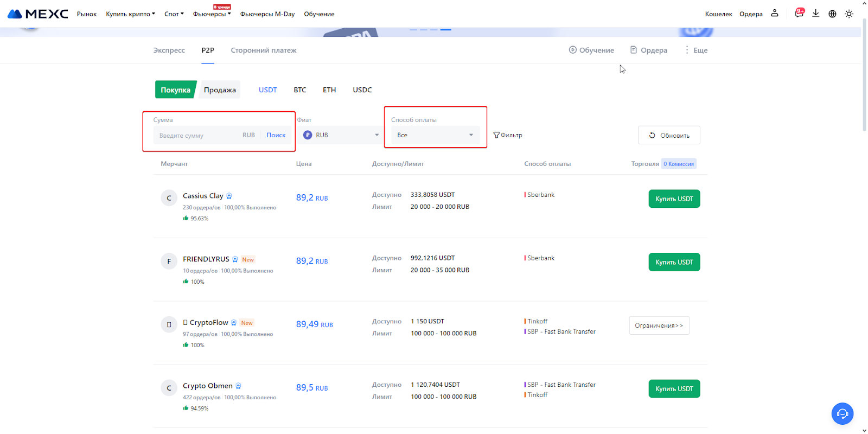868x434 pixels.
Task: Click Поиск in the amount field
Action: [276, 135]
